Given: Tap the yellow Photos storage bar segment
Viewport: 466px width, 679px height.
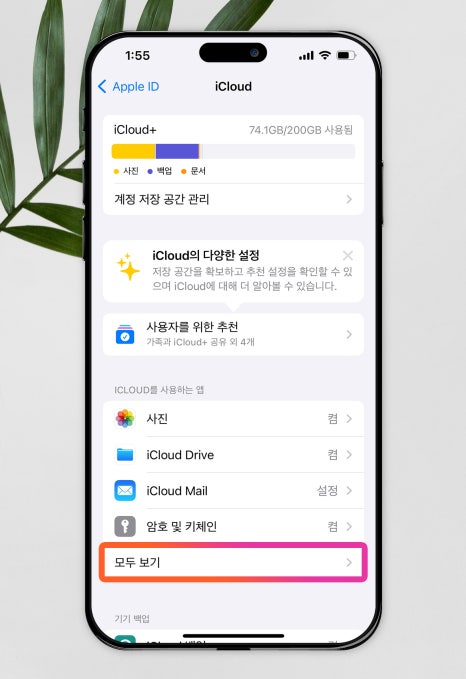Looking at the screenshot, I should 133,151.
